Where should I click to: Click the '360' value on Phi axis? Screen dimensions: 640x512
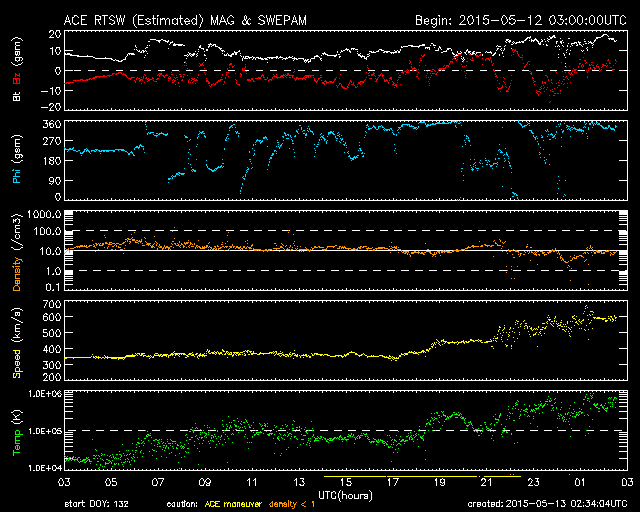click(x=52, y=124)
